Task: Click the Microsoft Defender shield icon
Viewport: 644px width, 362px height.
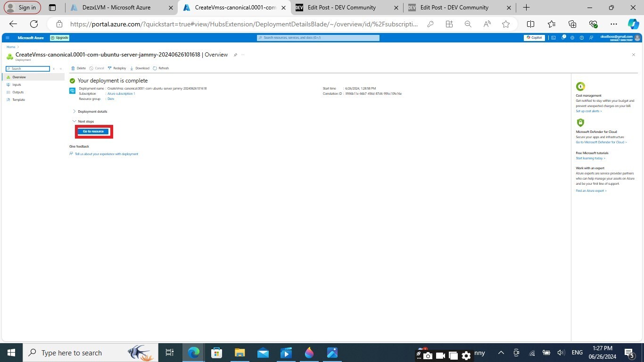Action: (580, 123)
